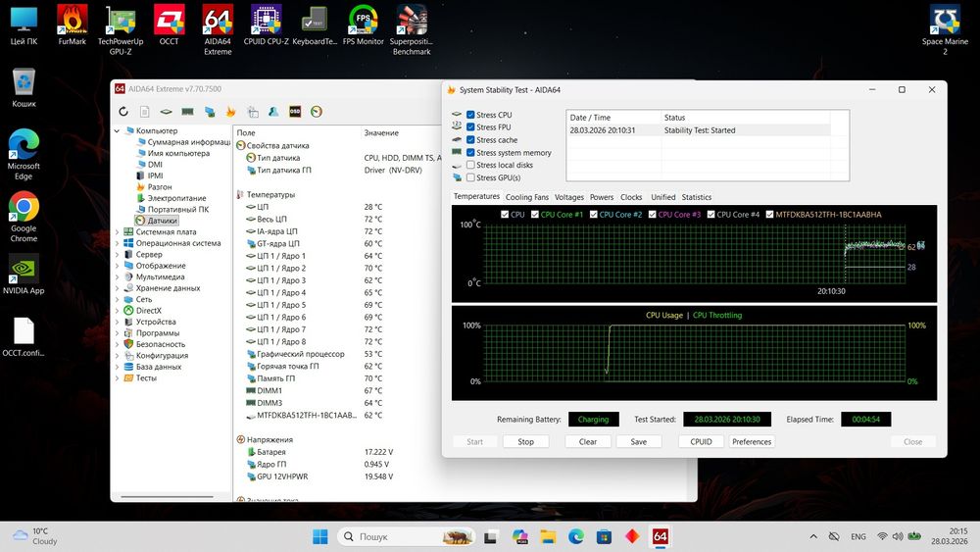Click AIDA64 icon in the taskbar
The height and width of the screenshot is (552, 980).
(660, 536)
